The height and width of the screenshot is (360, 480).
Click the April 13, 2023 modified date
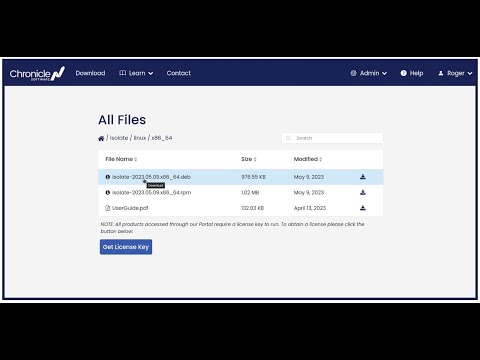310,208
